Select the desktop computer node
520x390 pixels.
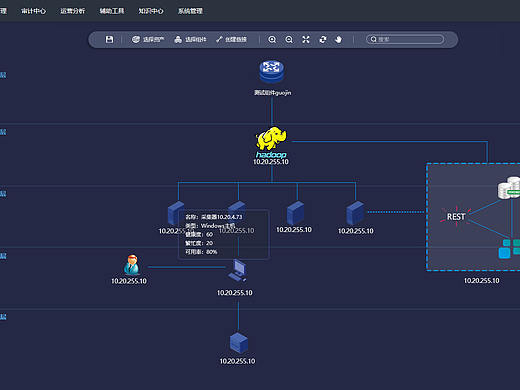237,270
